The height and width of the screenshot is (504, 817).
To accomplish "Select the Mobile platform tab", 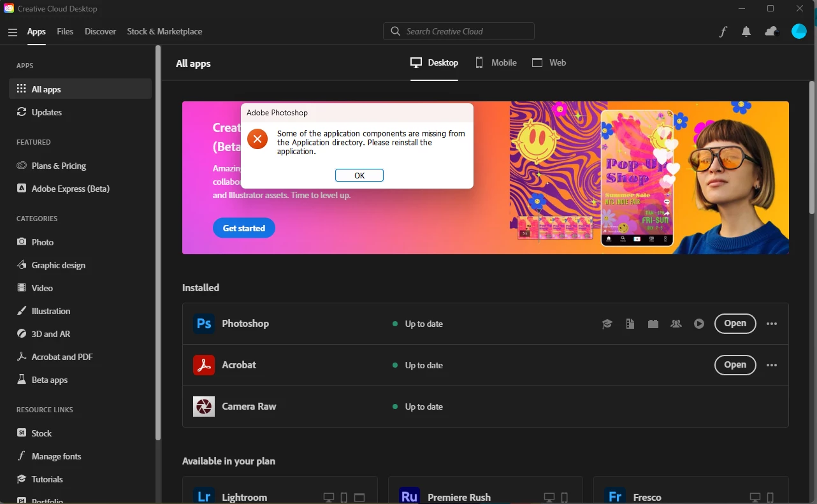I will (x=495, y=63).
